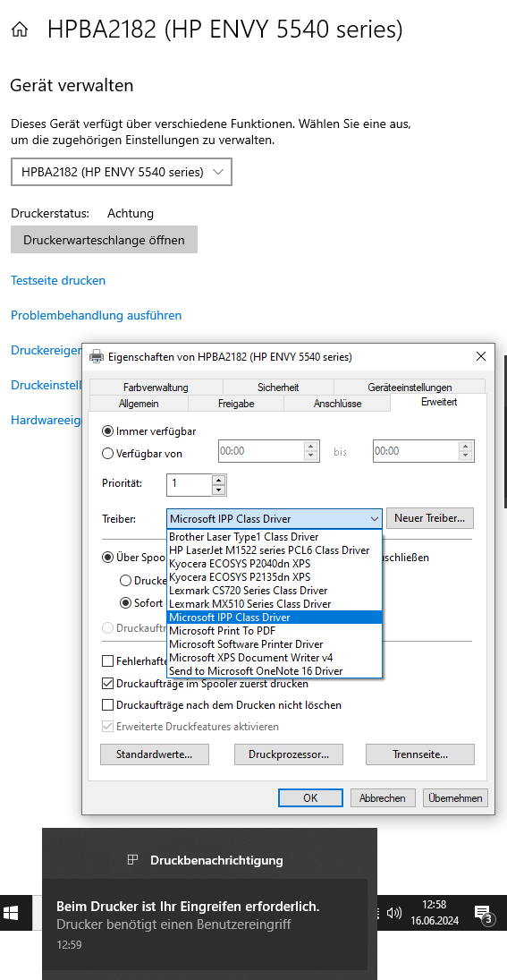Choose 'Microsoft Print To PDF' driver
The image size is (507, 980).
(275, 630)
